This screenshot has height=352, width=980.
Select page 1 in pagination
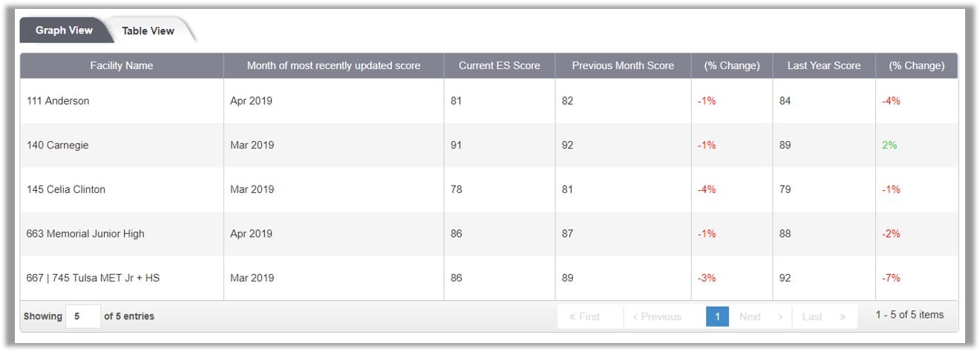(718, 316)
